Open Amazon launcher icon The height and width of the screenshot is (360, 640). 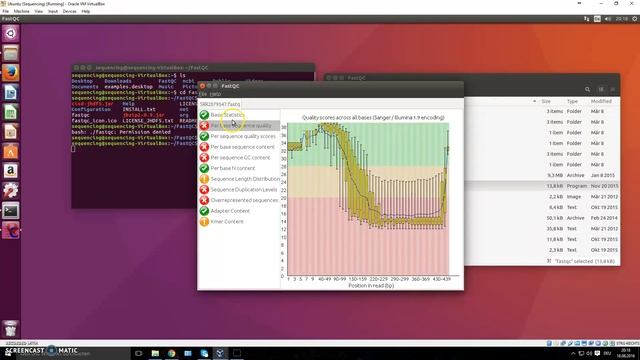11,171
